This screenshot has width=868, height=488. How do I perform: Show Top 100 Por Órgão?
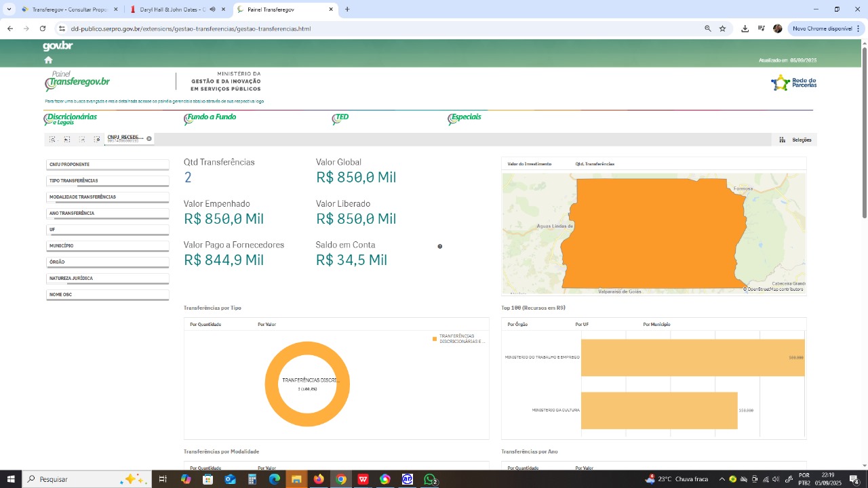[517, 325]
